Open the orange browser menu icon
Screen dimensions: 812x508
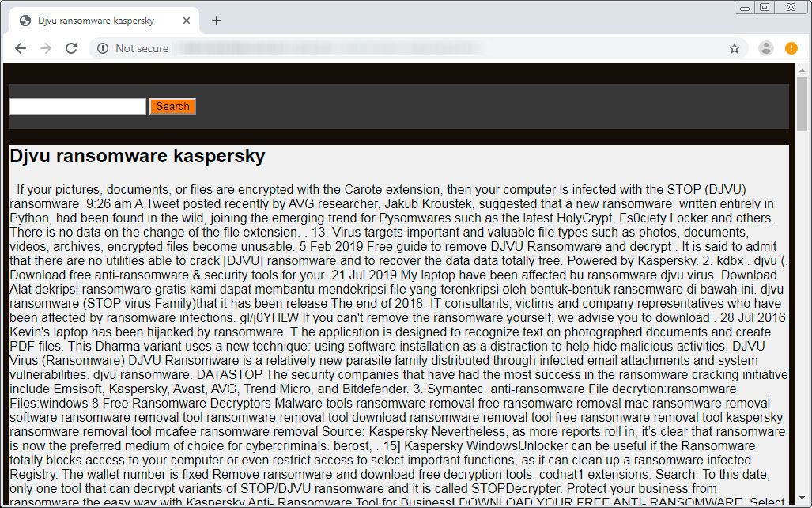tap(791, 48)
